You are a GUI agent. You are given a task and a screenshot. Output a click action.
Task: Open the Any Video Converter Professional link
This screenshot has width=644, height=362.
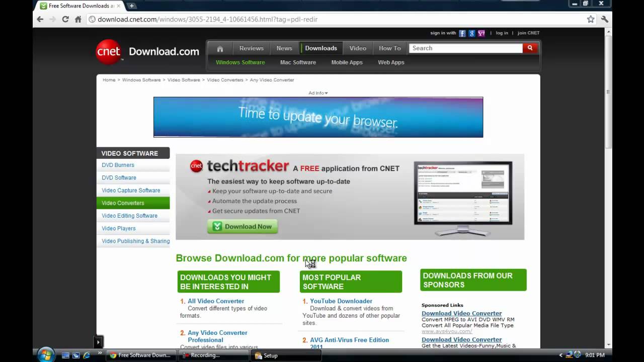217,336
